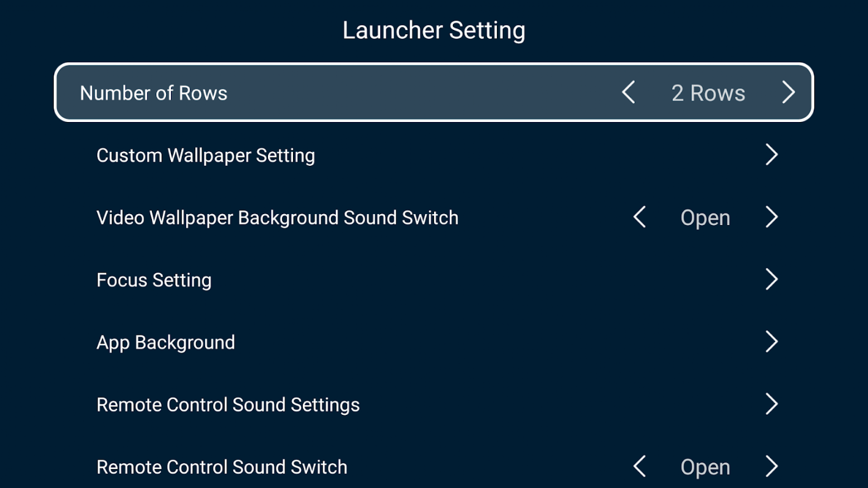
Task: Expand App Background chevron arrow
Action: click(772, 342)
